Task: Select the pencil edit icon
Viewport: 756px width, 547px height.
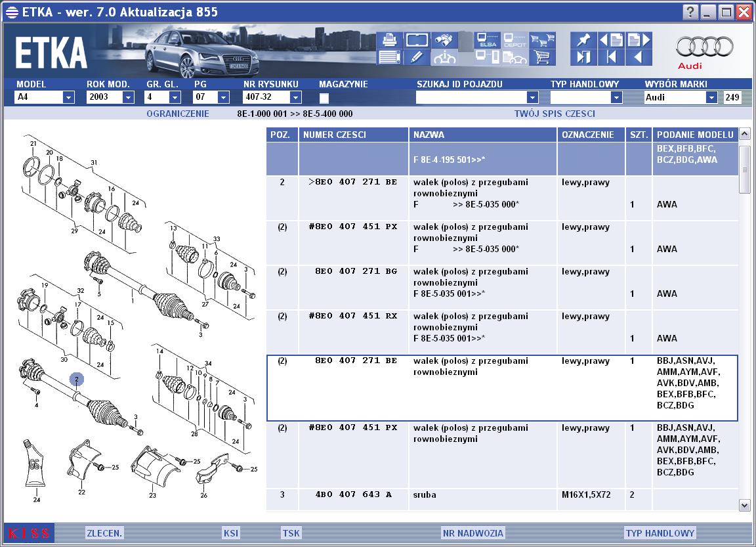Action: [417, 57]
